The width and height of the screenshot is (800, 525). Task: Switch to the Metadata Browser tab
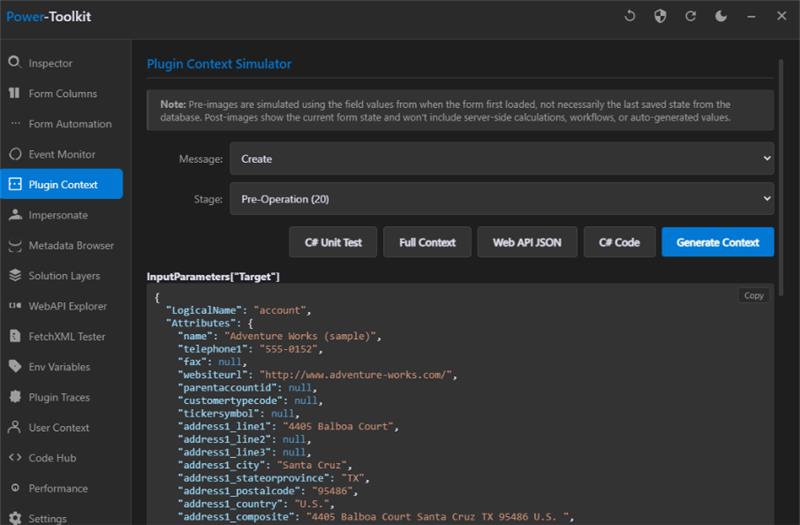70,246
